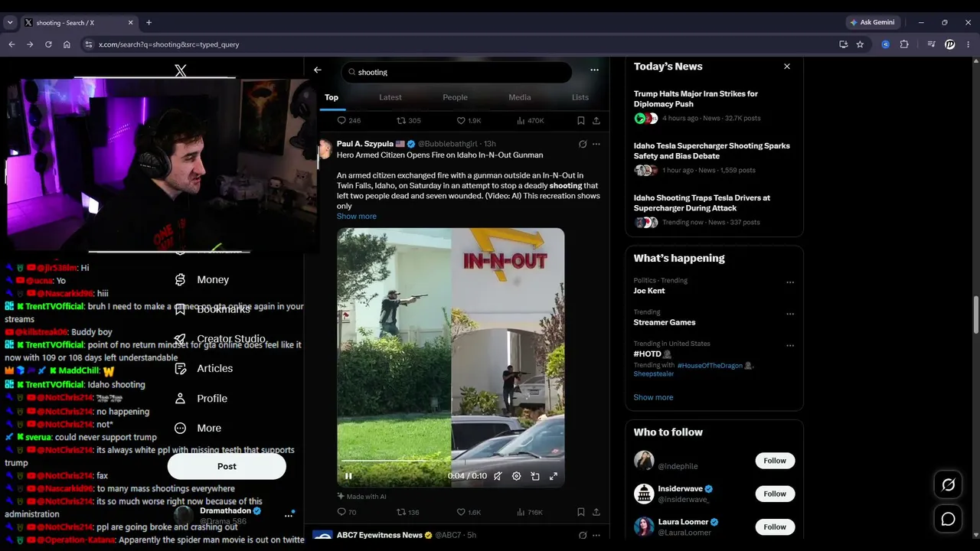Image resolution: width=980 pixels, height=551 pixels.
Task: Expand tweet text with Show more link
Action: [x=357, y=217]
